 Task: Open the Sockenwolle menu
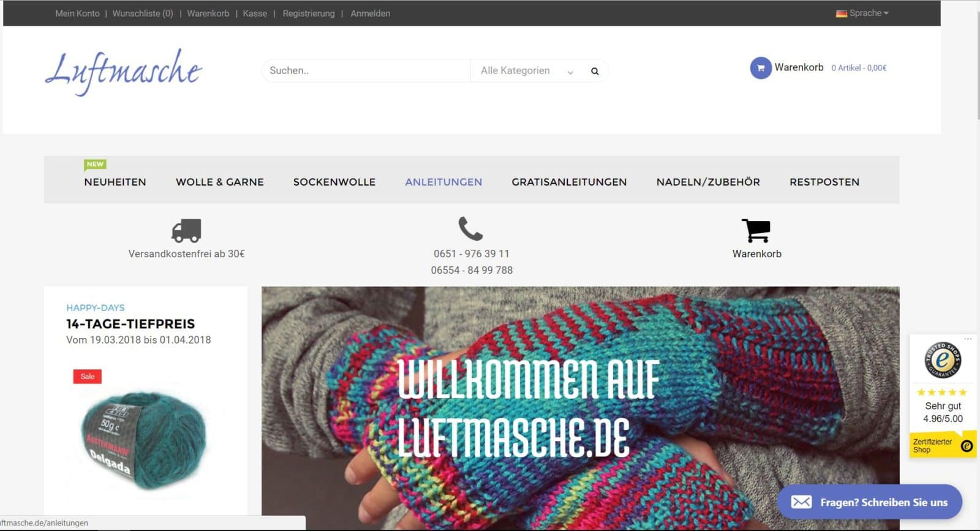334,182
